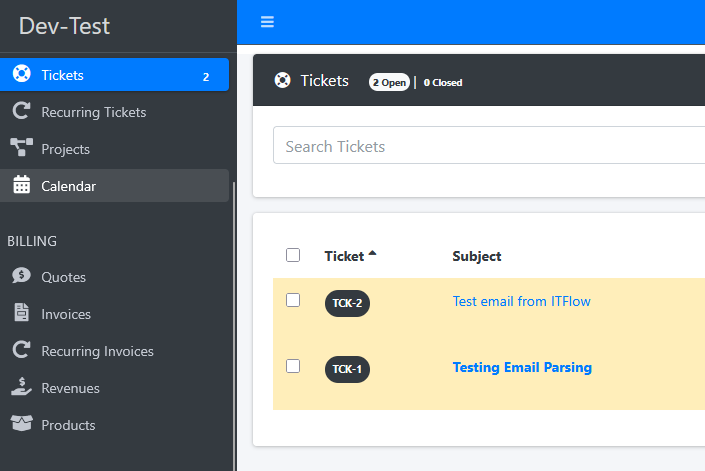Viewport: 705px width, 471px height.
Task: Check the TCK-2 ticket checkbox
Action: pos(293,300)
